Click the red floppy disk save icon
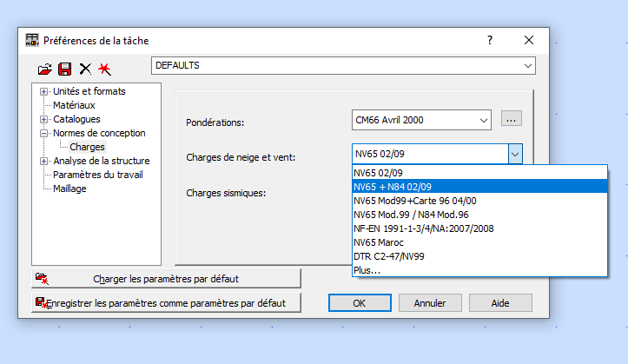 point(65,69)
